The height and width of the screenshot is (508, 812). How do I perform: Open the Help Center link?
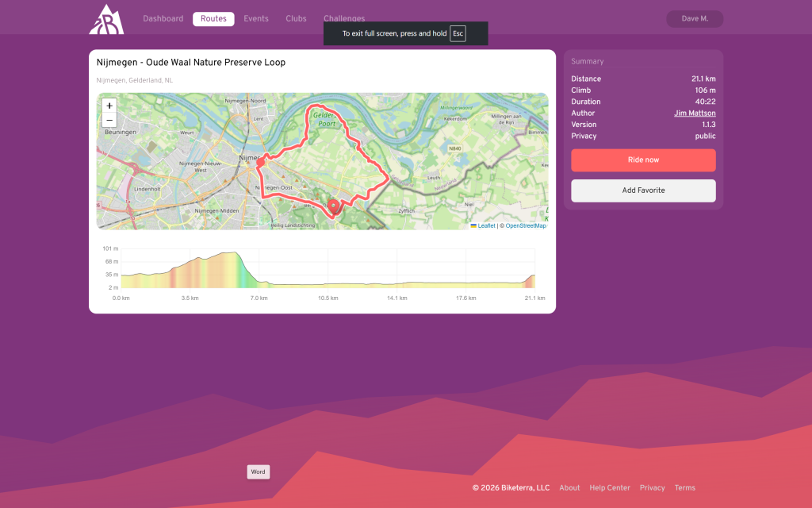pyautogui.click(x=610, y=488)
